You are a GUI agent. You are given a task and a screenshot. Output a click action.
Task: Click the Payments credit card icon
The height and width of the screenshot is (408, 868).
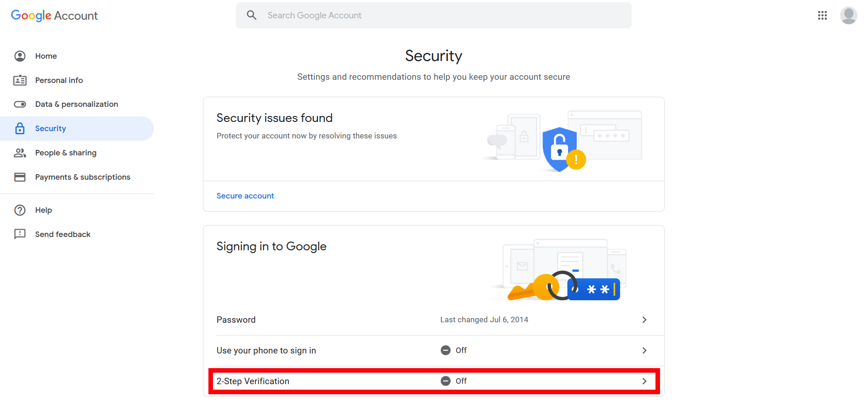(x=20, y=177)
